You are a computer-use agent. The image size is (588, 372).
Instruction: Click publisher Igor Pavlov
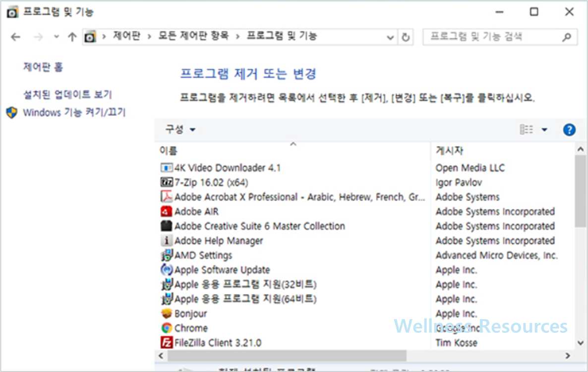(x=459, y=182)
